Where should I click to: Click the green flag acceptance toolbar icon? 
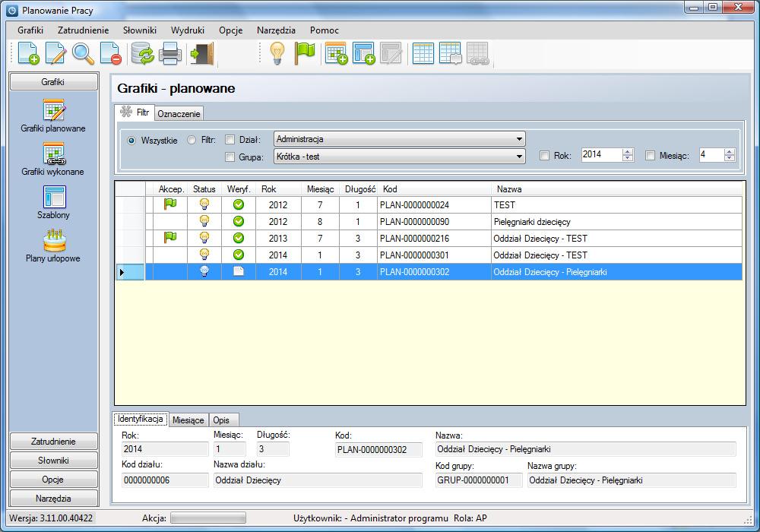[x=305, y=53]
